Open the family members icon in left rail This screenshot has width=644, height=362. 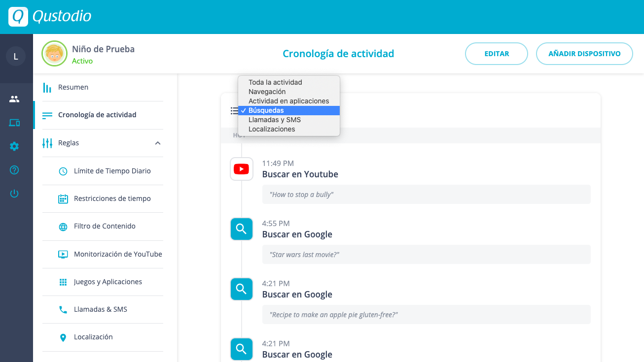pos(14,99)
